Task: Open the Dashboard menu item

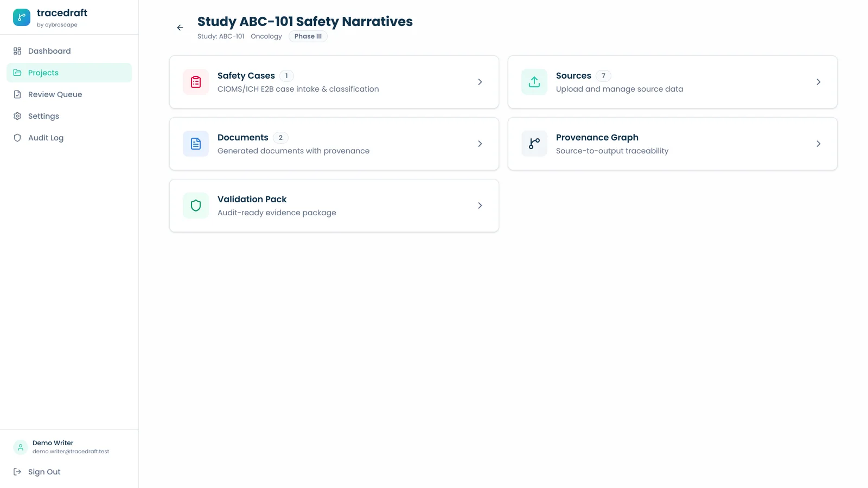Action: click(x=69, y=51)
